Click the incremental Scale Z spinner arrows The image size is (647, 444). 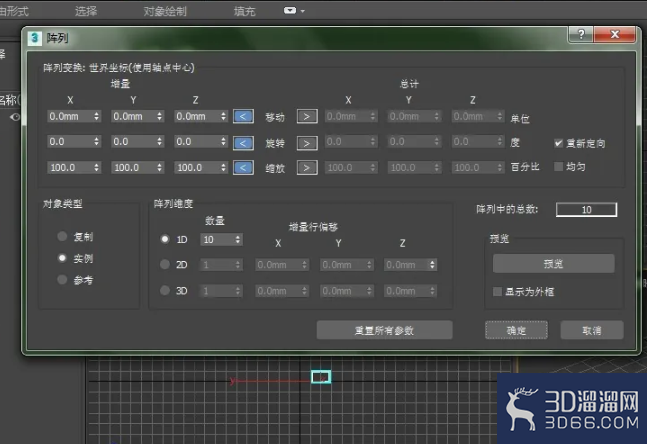pos(223,168)
